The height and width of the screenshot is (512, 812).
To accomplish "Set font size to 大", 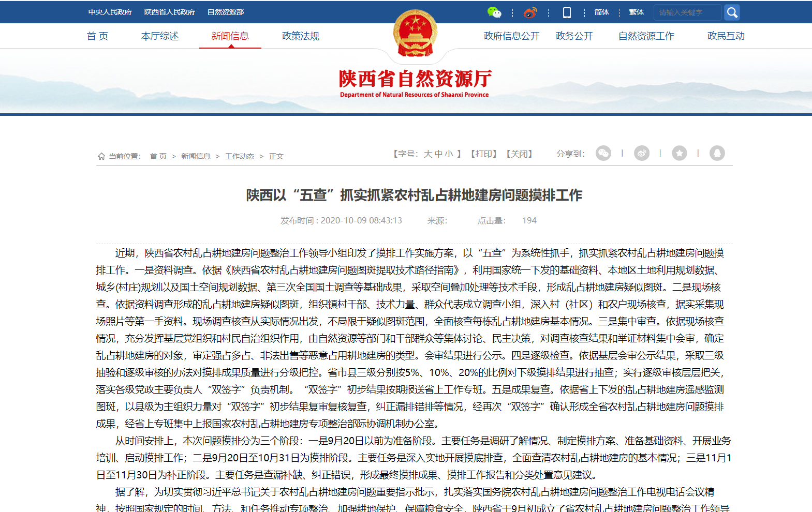I will 428,154.
